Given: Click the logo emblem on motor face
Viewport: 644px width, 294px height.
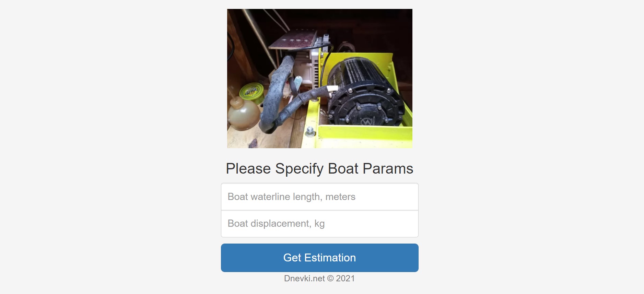Looking at the screenshot, I should 366,121.
